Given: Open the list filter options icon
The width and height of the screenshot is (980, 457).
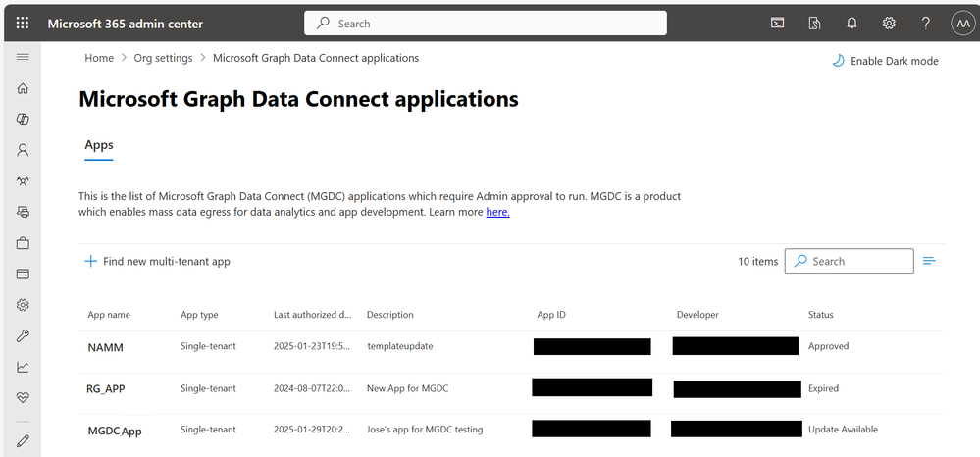Looking at the screenshot, I should tap(929, 261).
